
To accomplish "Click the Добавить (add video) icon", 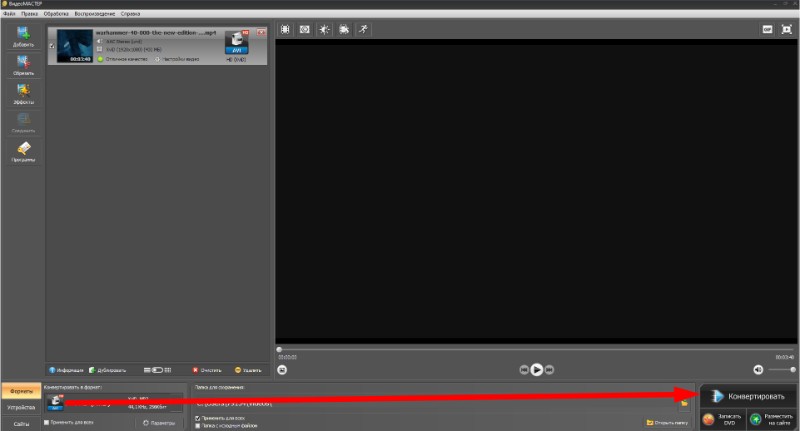I will click(x=23, y=36).
